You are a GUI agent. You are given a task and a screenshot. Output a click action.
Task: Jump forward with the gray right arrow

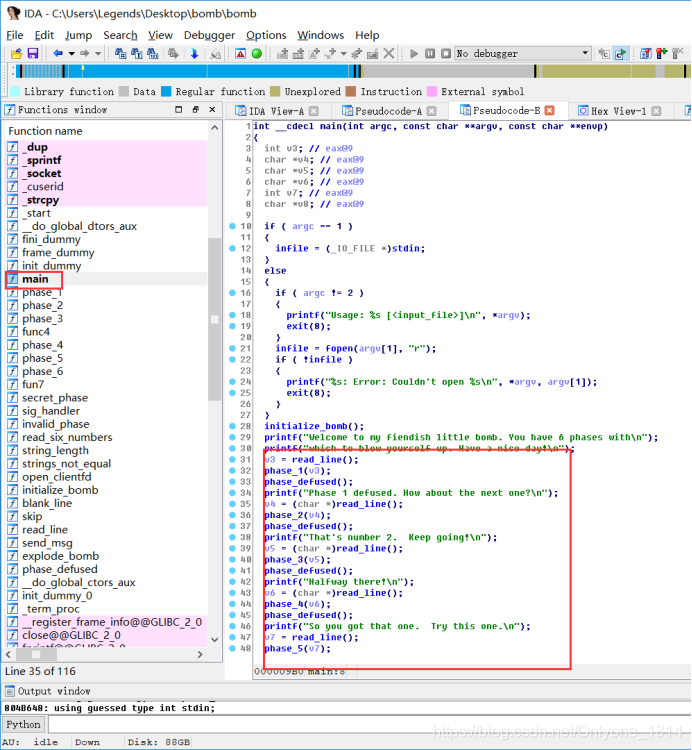point(85,53)
